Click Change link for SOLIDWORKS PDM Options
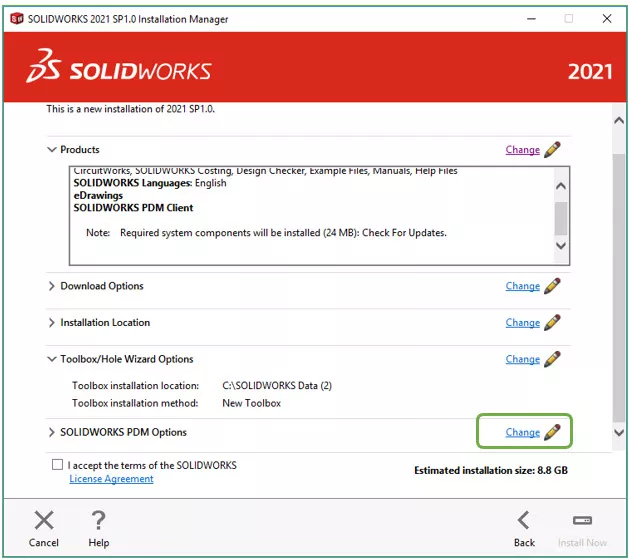The width and height of the screenshot is (629, 560). tap(522, 433)
